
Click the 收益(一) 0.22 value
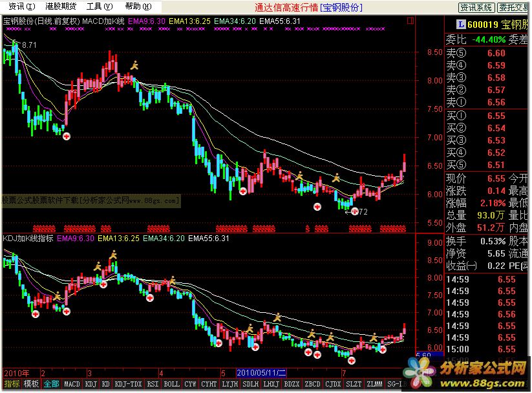pyautogui.click(x=496, y=266)
